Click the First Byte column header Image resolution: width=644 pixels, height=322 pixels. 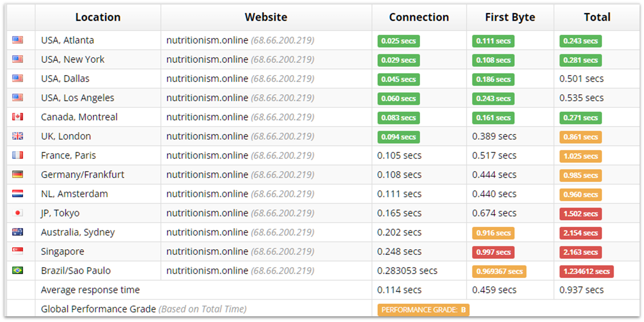coord(510,17)
